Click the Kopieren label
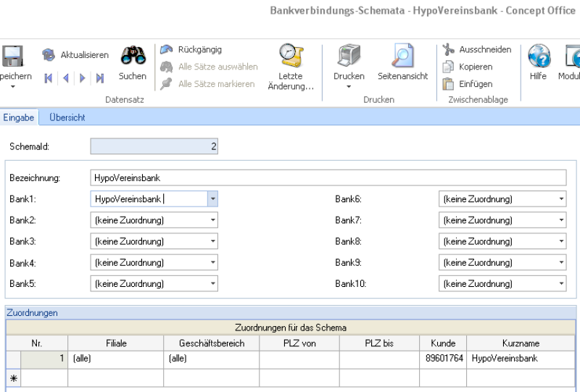This screenshot has height=392, width=580. pyautogui.click(x=476, y=67)
